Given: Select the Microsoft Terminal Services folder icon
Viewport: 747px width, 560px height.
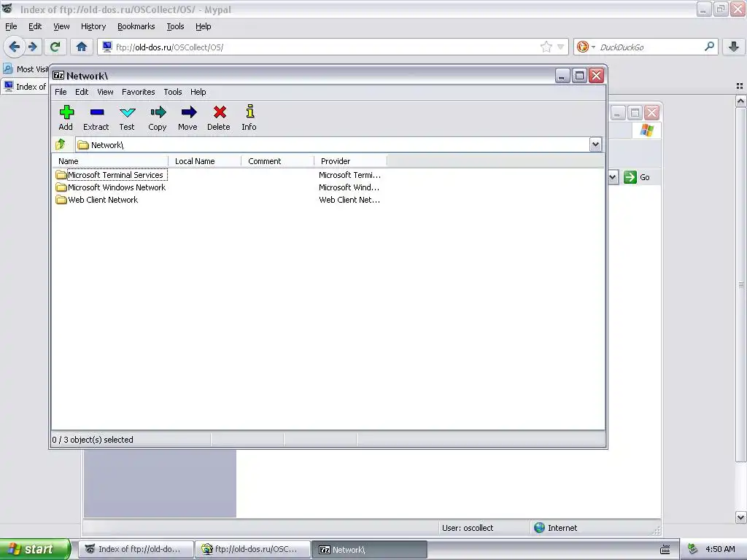Looking at the screenshot, I should pyautogui.click(x=61, y=175).
